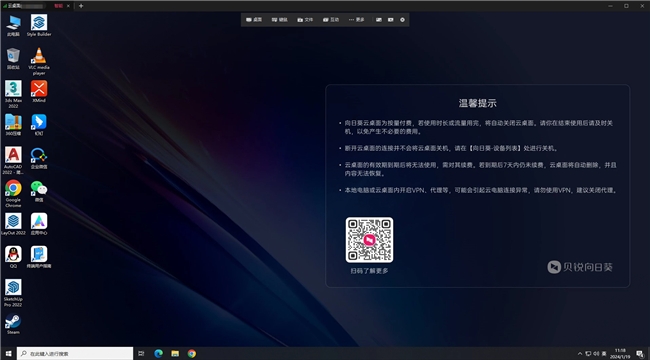Launch 微信 (WeChat) desktop shortcut
This screenshot has height=360, width=650.
coord(39,191)
